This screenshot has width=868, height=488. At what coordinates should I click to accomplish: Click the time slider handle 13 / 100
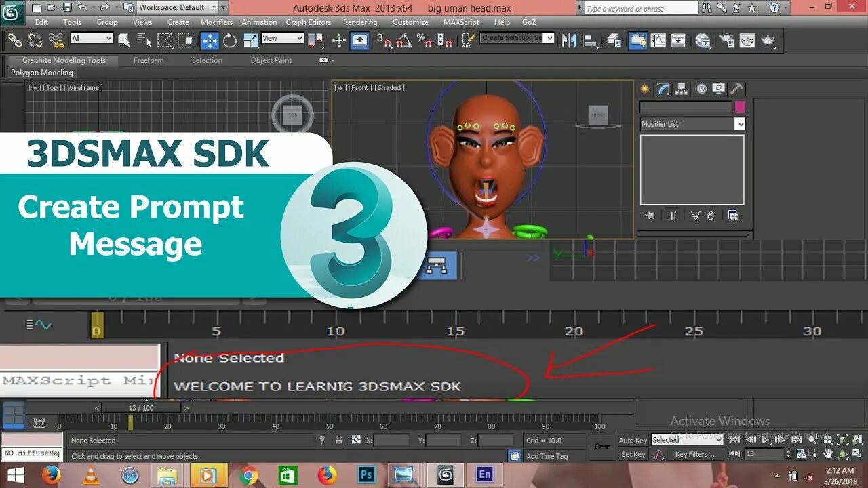point(141,408)
